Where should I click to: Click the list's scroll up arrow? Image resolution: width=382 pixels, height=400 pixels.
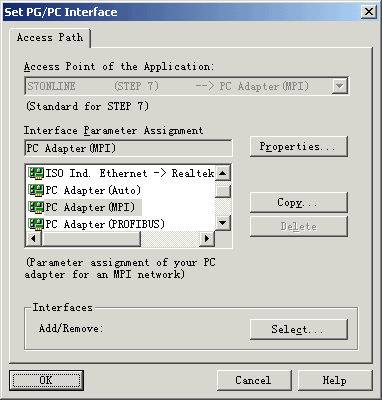click(223, 173)
